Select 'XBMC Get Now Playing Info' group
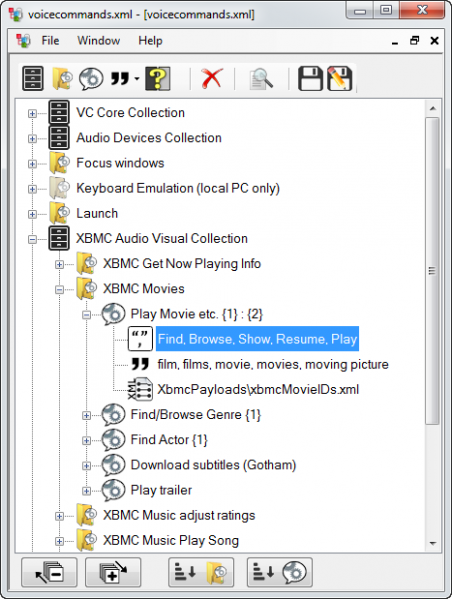This screenshot has height=599, width=452. (182, 264)
